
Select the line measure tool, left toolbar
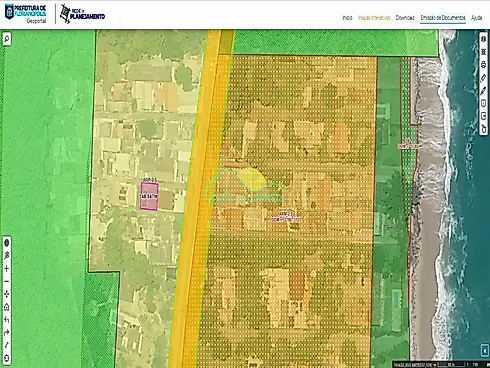[x=7, y=345]
